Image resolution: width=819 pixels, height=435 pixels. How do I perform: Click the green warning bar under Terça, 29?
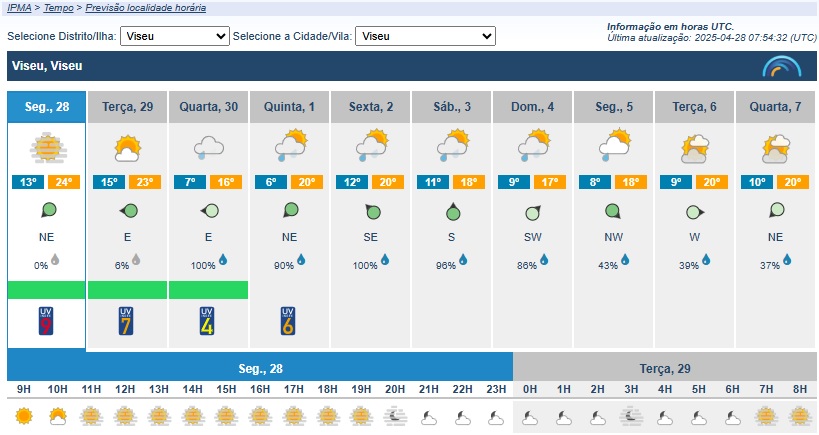click(x=127, y=290)
